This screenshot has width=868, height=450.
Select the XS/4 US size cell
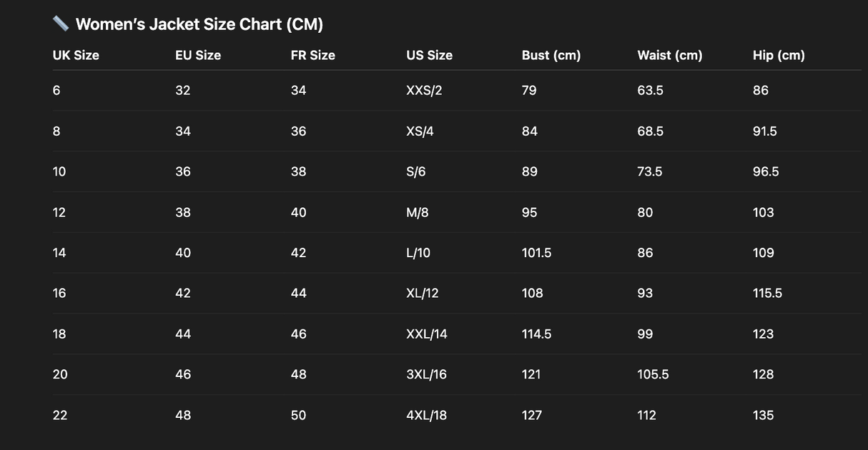click(420, 131)
